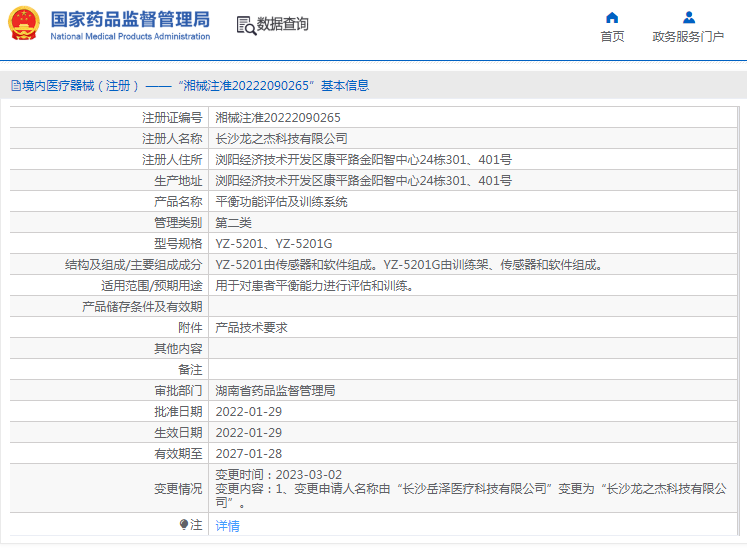Click the 境内医疗器械（注册）heading
The image size is (747, 552).
click(x=81, y=86)
